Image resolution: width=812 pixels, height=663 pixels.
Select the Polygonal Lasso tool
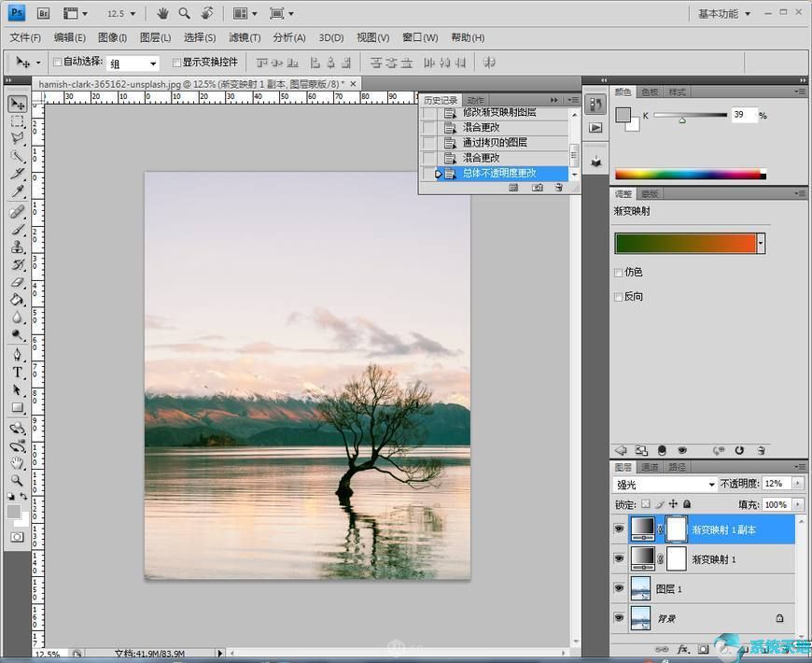coord(17,138)
